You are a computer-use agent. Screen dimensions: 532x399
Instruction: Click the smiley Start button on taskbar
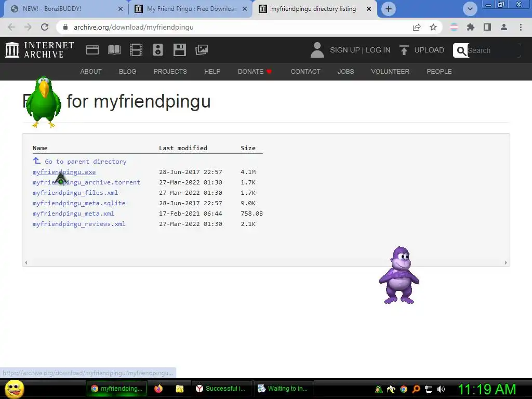[15, 389]
